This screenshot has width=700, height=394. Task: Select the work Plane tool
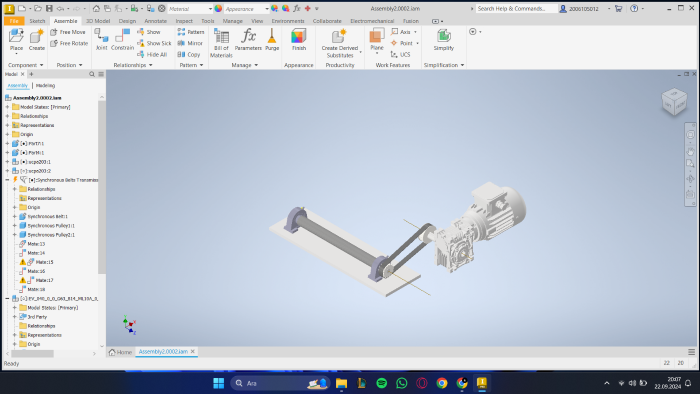point(377,39)
